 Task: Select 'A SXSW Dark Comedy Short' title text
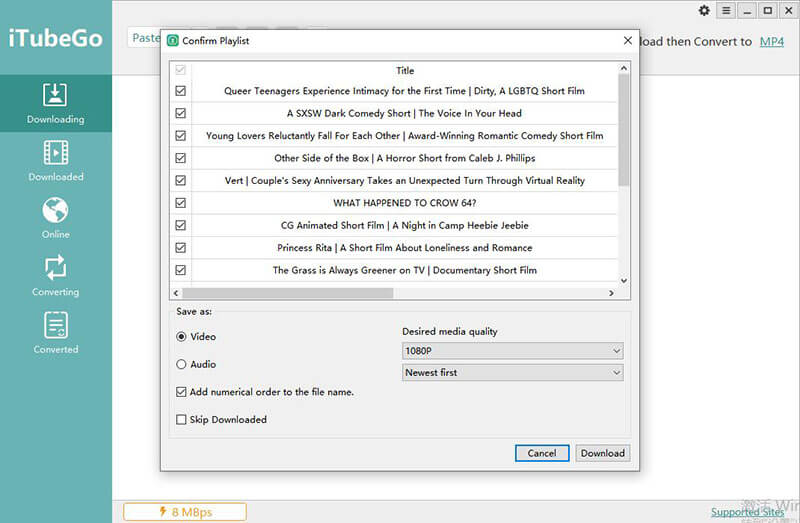[404, 113]
